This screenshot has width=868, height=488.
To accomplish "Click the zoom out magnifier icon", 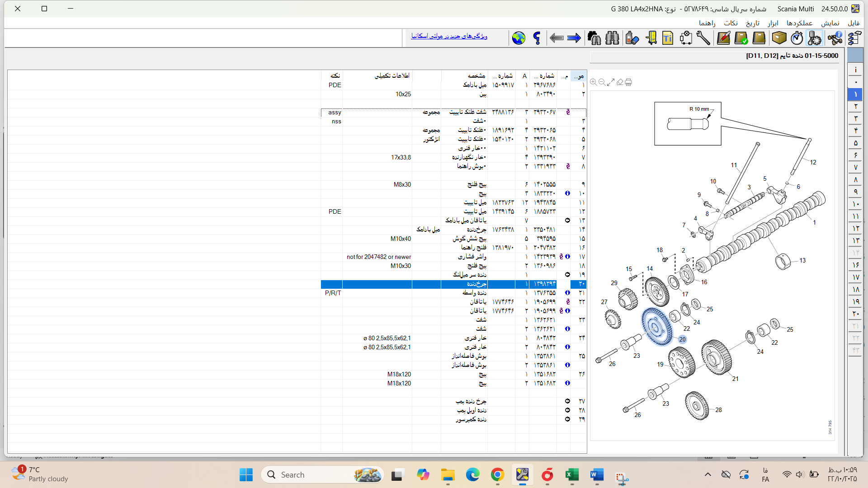I will (x=602, y=82).
